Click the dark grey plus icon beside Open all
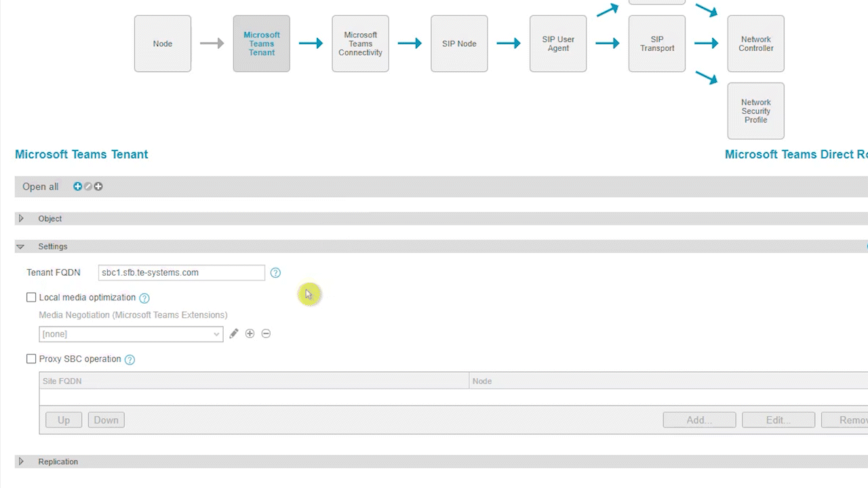Viewport: 868px width, 488px height. 98,186
